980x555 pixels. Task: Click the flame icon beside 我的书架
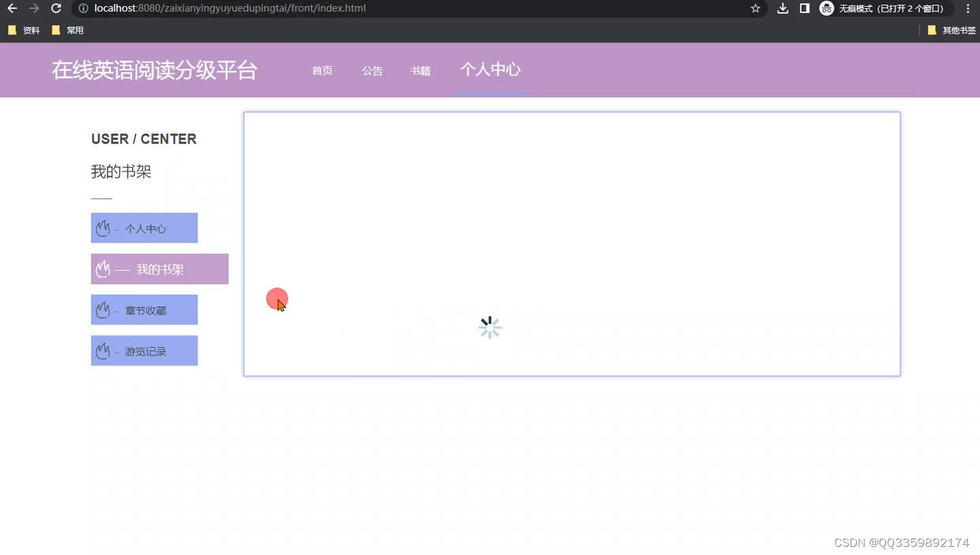click(103, 269)
